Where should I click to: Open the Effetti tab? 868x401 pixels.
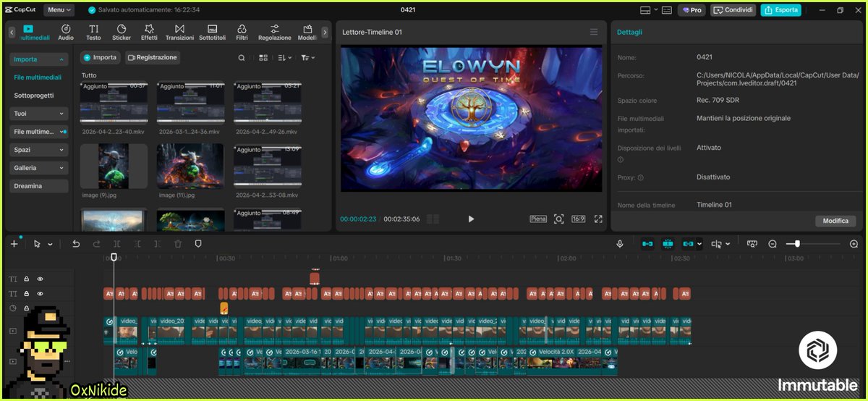pyautogui.click(x=149, y=33)
